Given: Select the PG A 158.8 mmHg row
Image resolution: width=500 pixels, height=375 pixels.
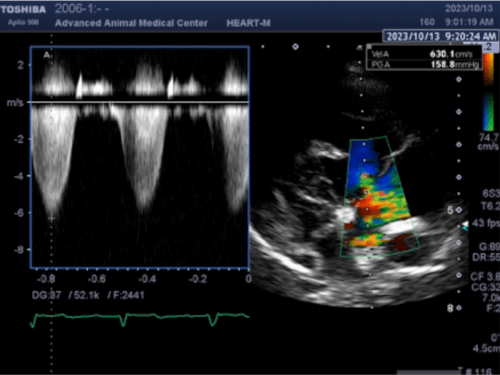Looking at the screenshot, I should tap(424, 64).
